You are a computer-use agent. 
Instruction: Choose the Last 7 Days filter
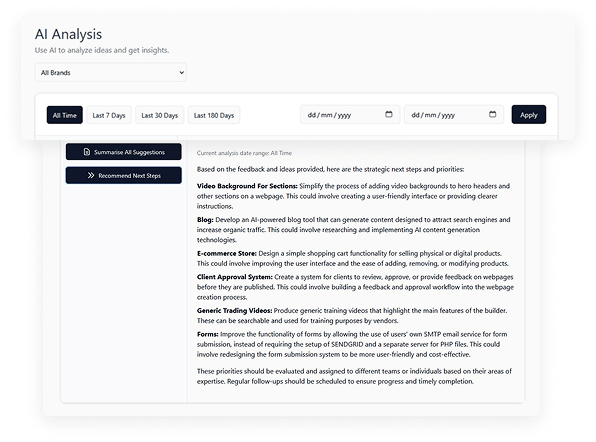coord(109,115)
